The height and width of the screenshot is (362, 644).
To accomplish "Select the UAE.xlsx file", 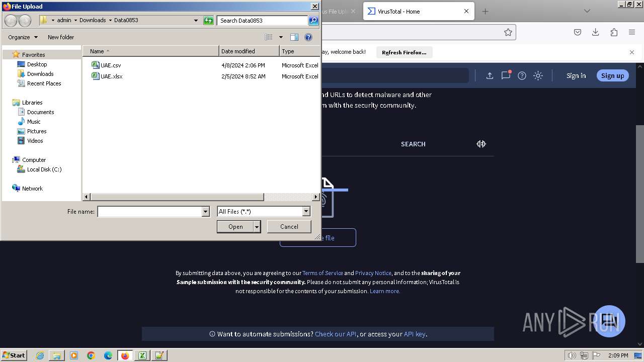I will coord(107,76).
